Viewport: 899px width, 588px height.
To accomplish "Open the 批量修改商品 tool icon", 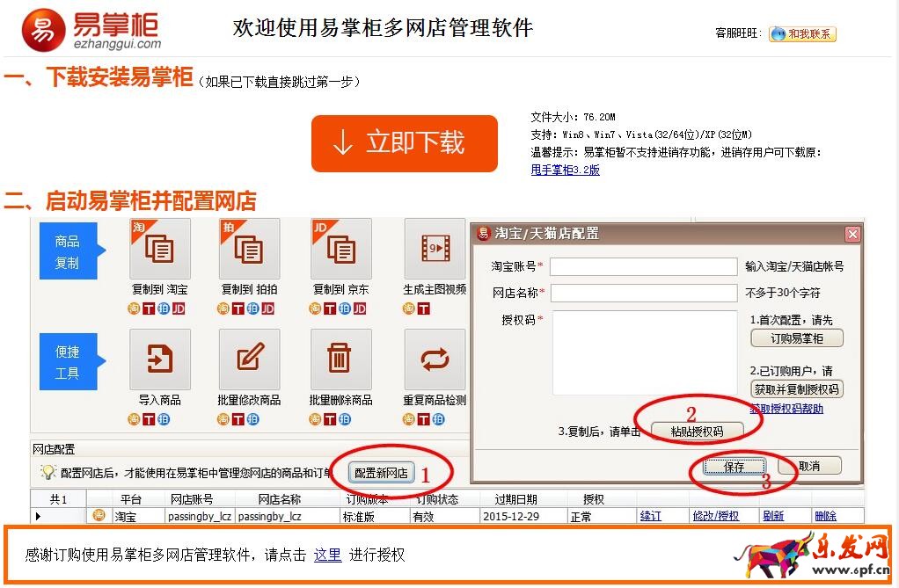I will tap(250, 359).
